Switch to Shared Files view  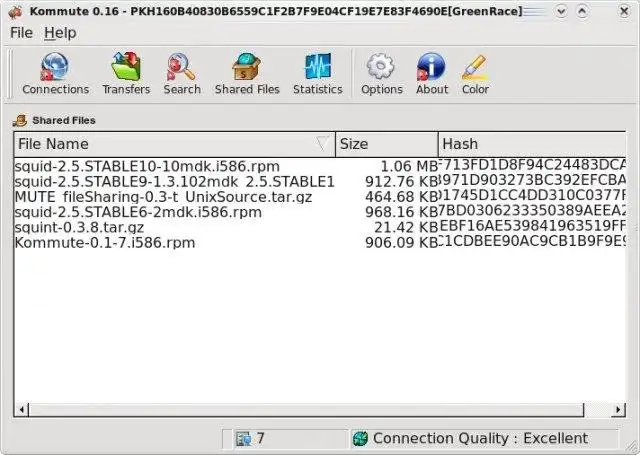pos(247,74)
